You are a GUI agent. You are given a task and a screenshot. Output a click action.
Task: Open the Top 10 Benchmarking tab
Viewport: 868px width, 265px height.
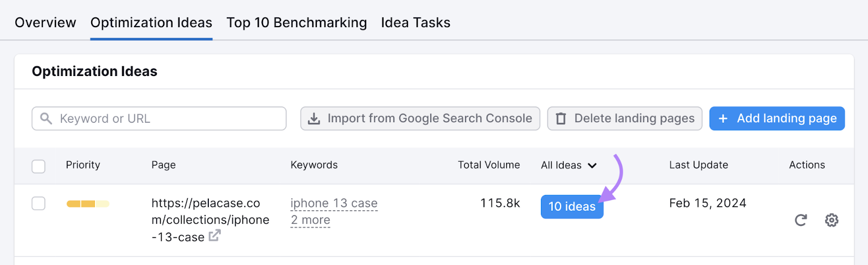tap(297, 23)
